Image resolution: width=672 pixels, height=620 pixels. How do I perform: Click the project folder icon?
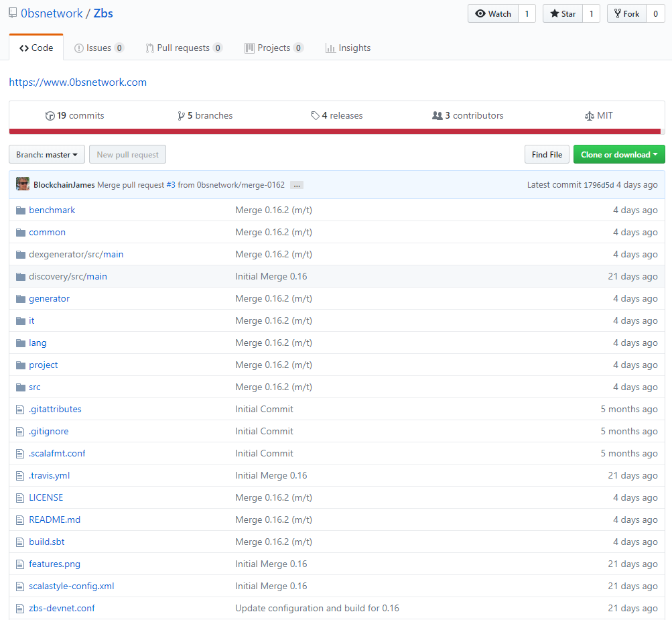tap(21, 365)
